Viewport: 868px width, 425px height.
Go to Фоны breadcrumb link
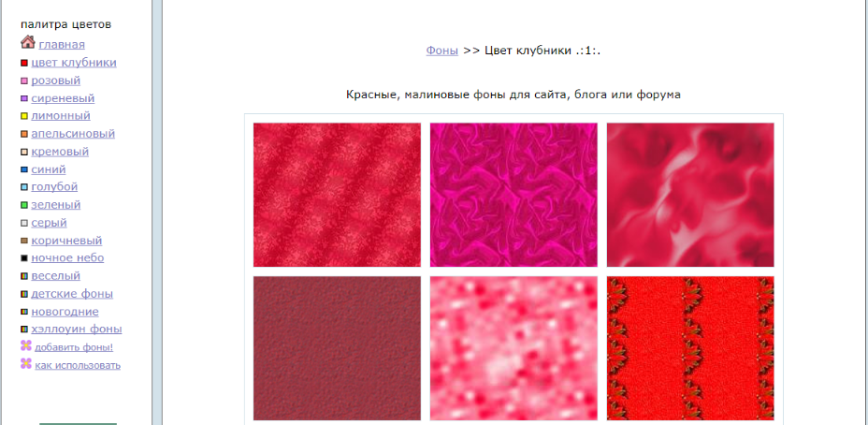pyautogui.click(x=441, y=51)
